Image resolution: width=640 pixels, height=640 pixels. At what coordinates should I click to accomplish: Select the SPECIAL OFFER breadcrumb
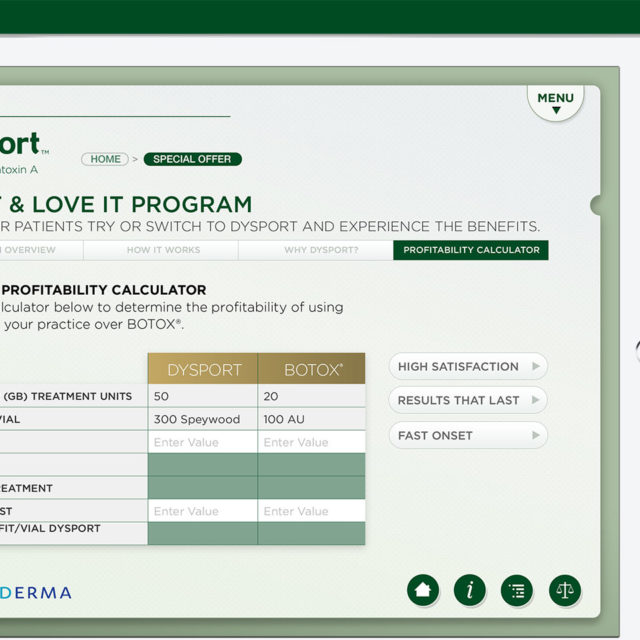click(193, 159)
